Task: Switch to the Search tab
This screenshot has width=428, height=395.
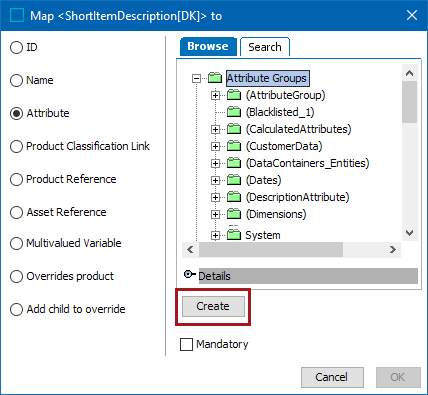Action: pyautogui.click(x=265, y=47)
